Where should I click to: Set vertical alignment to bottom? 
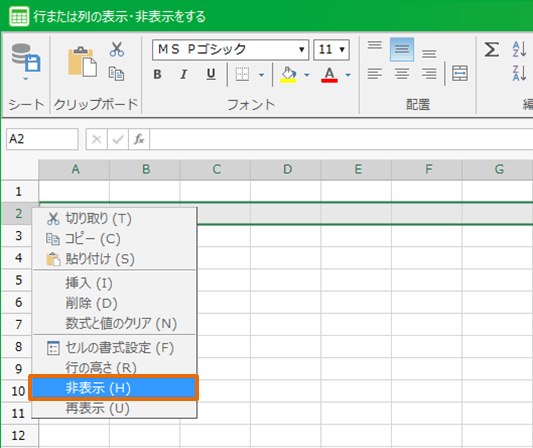tap(429, 53)
